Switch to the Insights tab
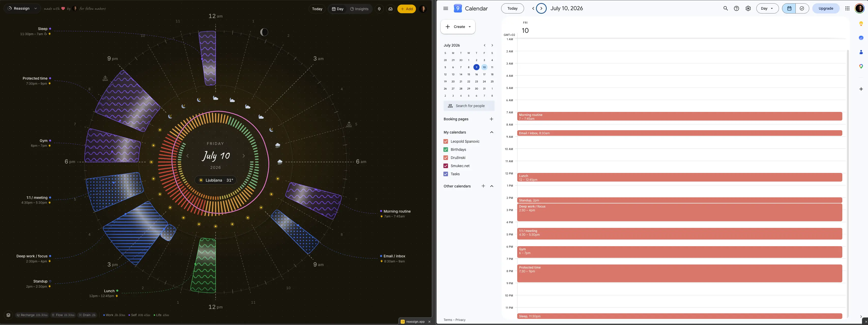This screenshot has width=868, height=325. point(359,9)
